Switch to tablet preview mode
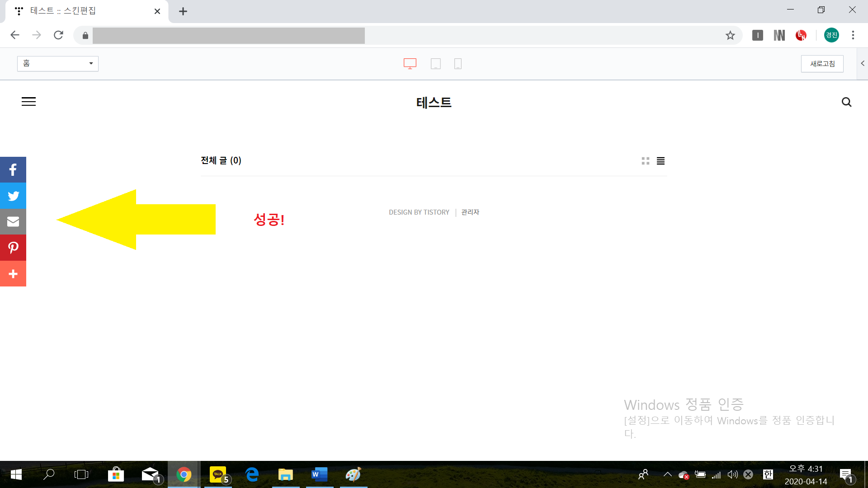The width and height of the screenshot is (868, 488). [x=435, y=64]
